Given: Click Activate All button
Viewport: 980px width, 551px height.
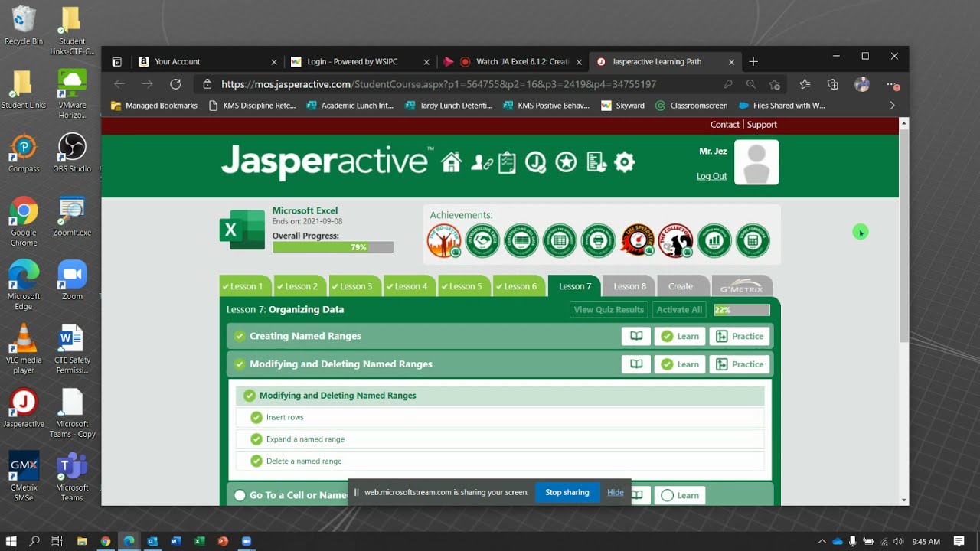Looking at the screenshot, I should coord(679,310).
